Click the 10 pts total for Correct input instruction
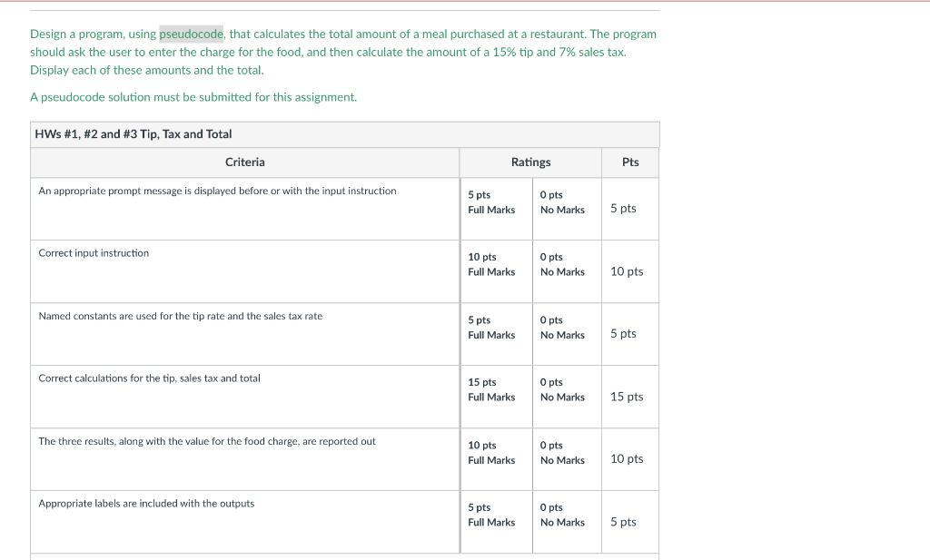Viewport: 930px width, 560px height. [x=627, y=271]
